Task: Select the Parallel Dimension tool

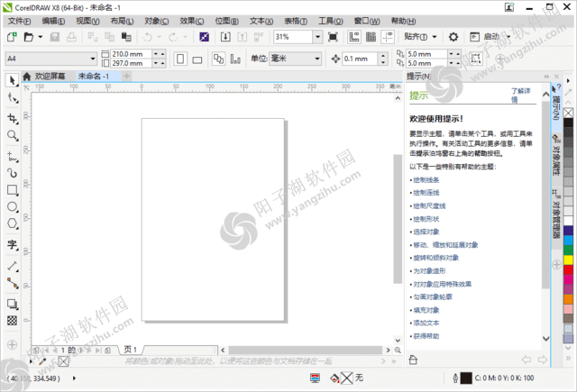Action: (x=13, y=266)
